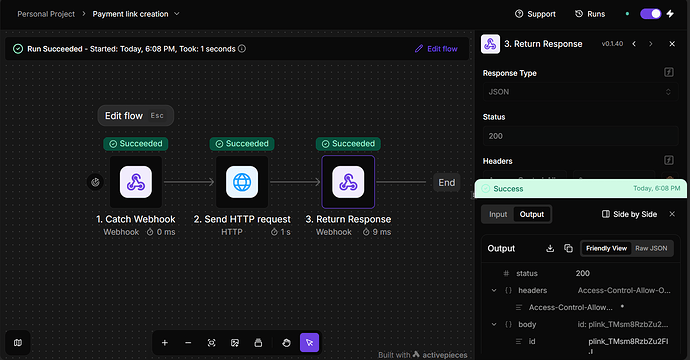Click the fit-to-view icon in canvas toolbar
Image resolution: width=690 pixels, height=360 pixels.
[x=212, y=342]
